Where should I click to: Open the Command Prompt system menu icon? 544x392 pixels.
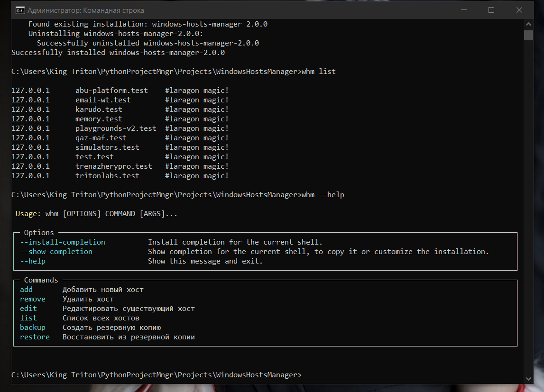coord(20,10)
